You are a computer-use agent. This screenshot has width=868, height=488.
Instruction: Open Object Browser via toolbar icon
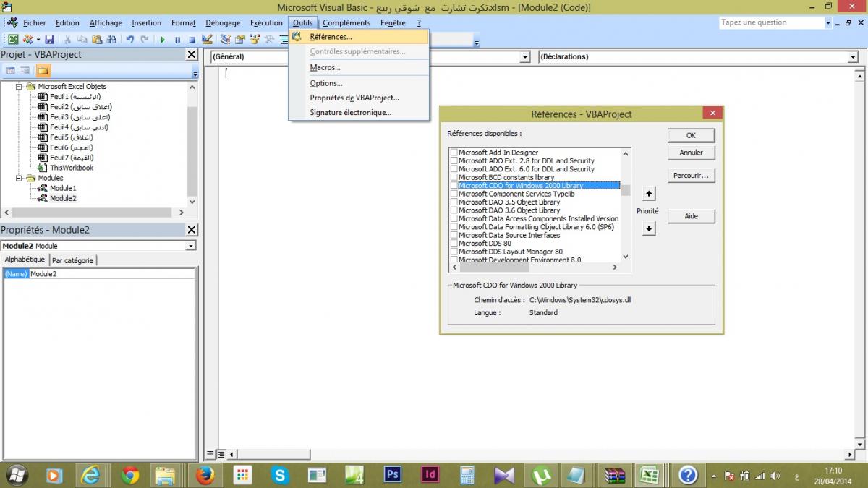255,39
